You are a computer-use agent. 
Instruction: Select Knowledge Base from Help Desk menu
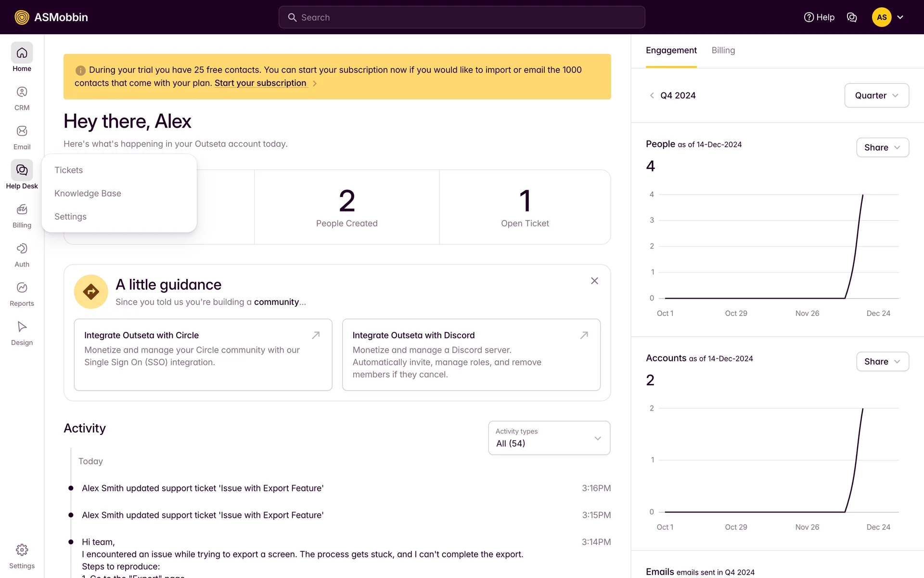tap(88, 193)
